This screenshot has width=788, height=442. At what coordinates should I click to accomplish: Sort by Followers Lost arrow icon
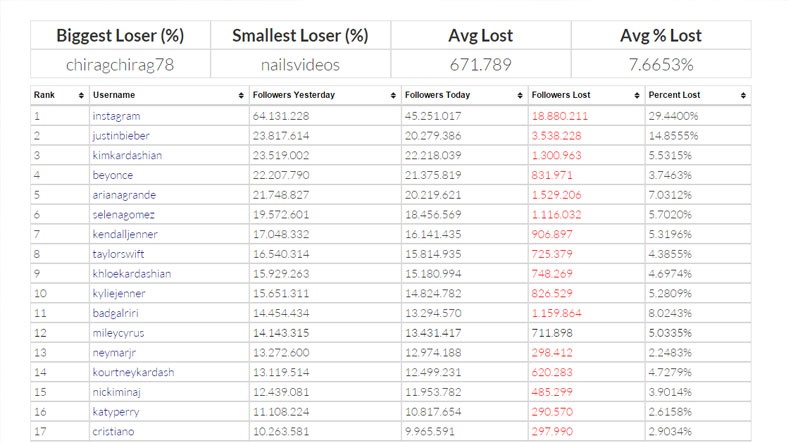[x=637, y=95]
